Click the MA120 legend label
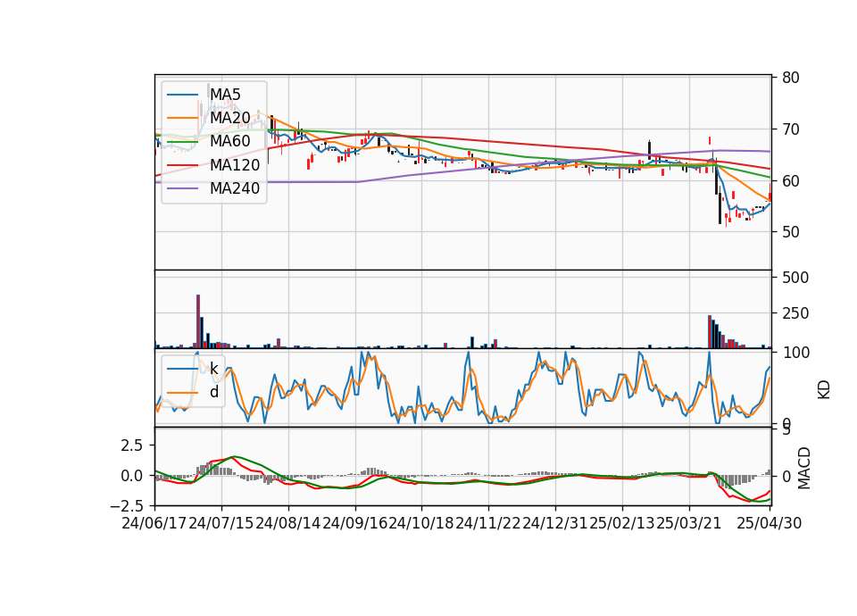857x616 pixels. click(235, 164)
